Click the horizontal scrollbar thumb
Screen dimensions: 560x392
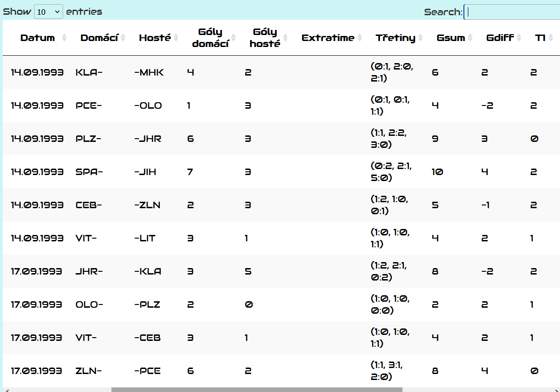point(257,390)
